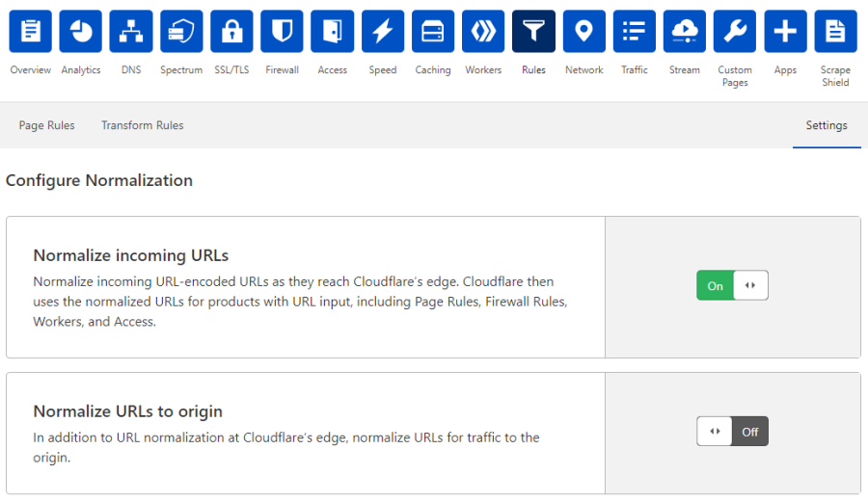Open the Custom Pages wrench icon
Image resolution: width=868 pixels, height=502 pixels.
[x=735, y=31]
